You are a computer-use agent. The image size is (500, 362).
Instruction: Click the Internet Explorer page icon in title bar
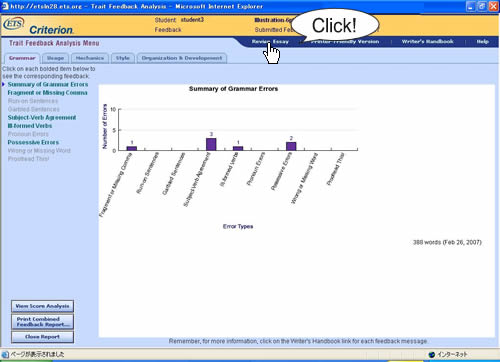tap(5, 6)
